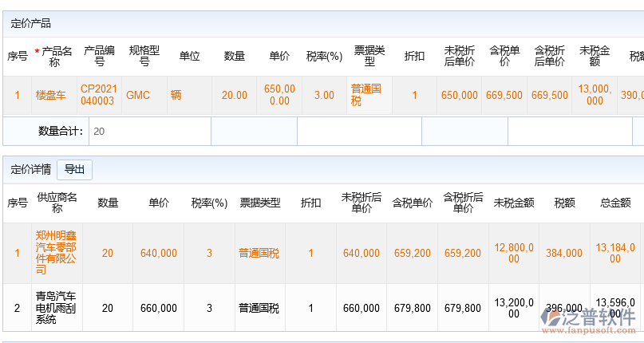
Task: Click the 导出 export button
Action: coord(74,169)
